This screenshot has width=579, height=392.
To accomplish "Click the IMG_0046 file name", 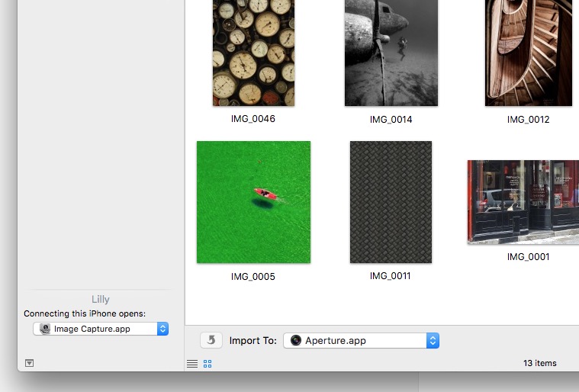I will (253, 119).
